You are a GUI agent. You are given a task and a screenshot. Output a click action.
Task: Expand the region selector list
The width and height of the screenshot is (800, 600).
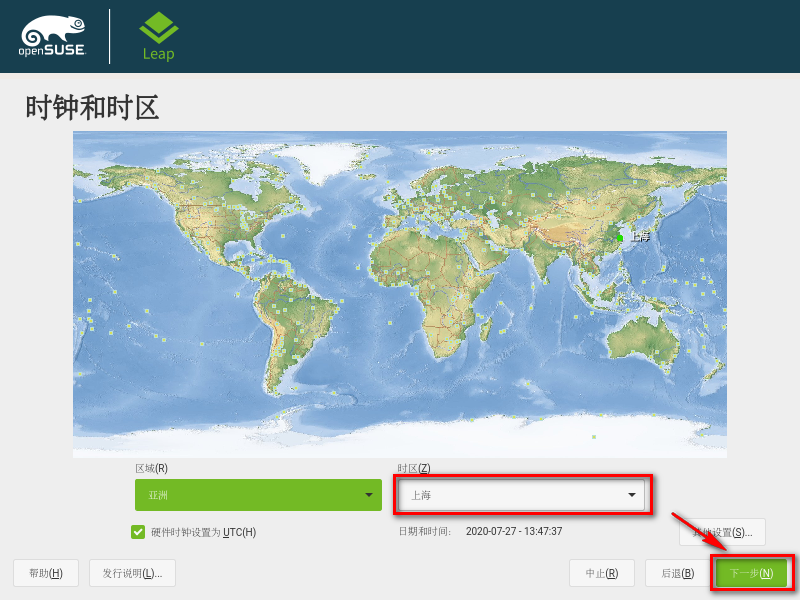coord(258,495)
